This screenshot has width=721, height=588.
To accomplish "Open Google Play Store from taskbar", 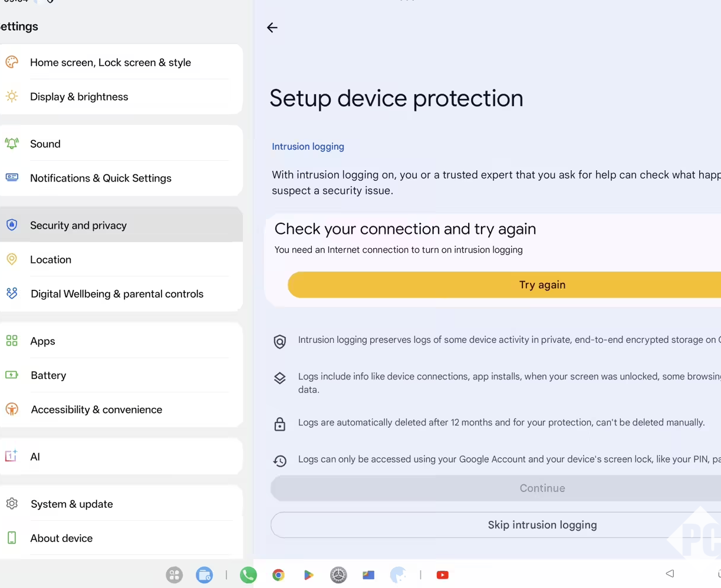I will [308, 575].
